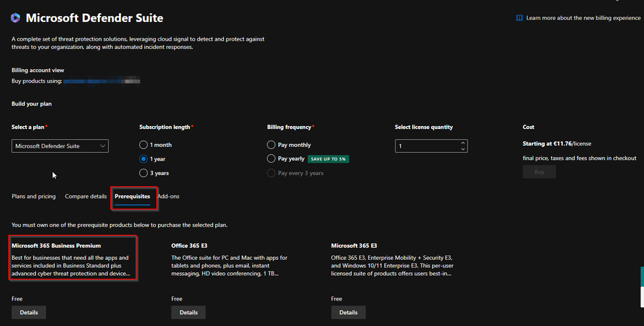The image size is (644, 326).
Task: Click the Buy button
Action: tap(539, 172)
